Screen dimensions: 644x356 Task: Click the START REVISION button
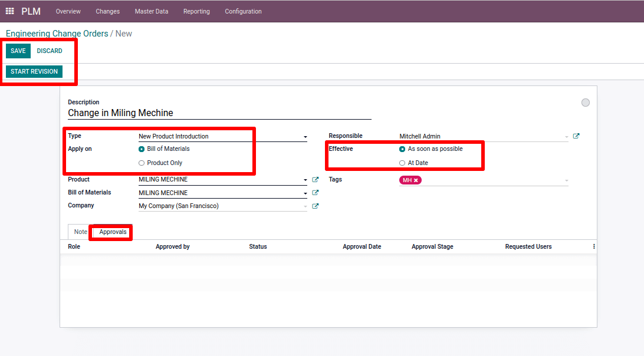[34, 71]
